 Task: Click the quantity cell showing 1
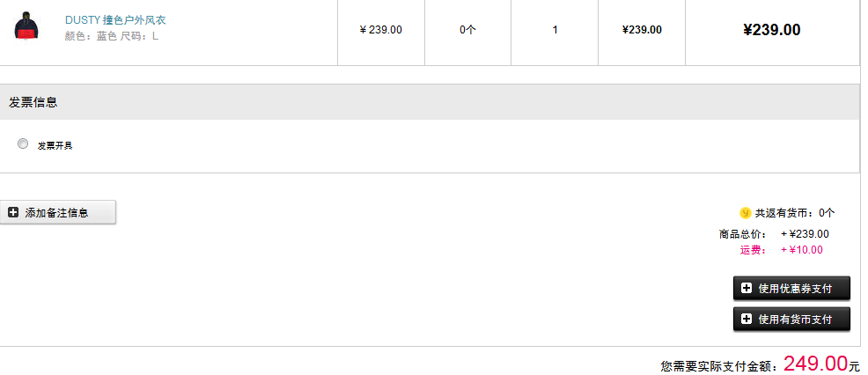coord(555,30)
